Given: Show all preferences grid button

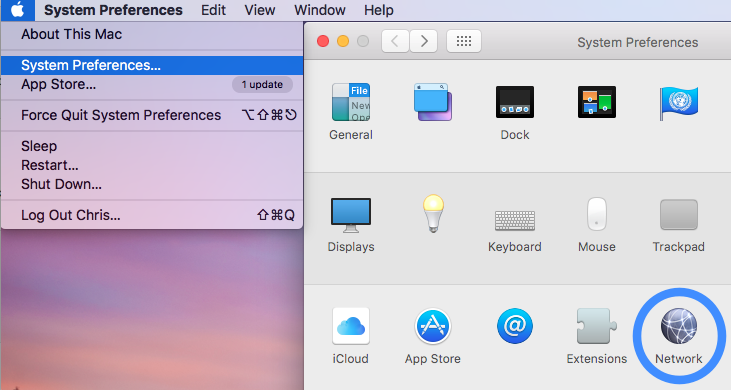Looking at the screenshot, I should (x=464, y=41).
